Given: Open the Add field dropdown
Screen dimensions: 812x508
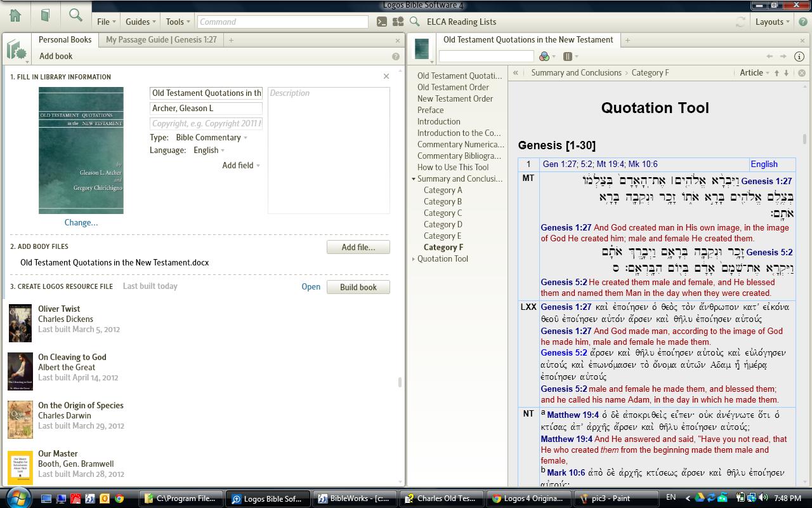Looking at the screenshot, I should pos(241,165).
